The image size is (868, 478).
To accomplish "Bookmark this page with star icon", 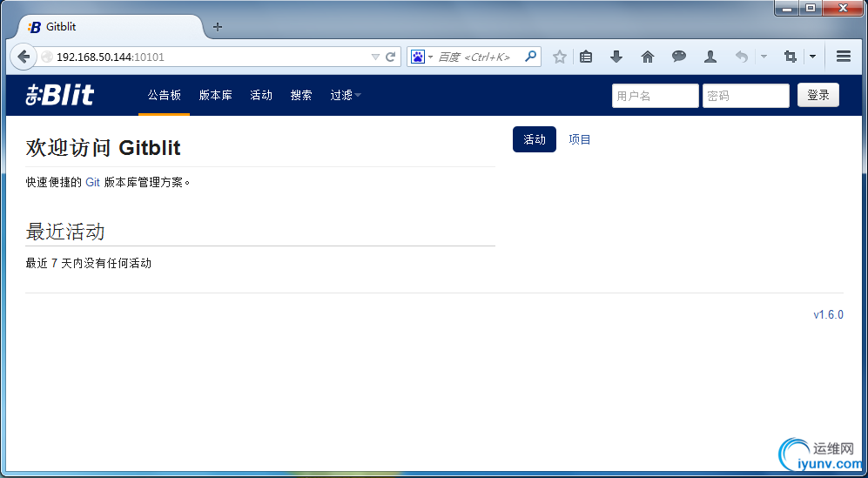I will [560, 57].
